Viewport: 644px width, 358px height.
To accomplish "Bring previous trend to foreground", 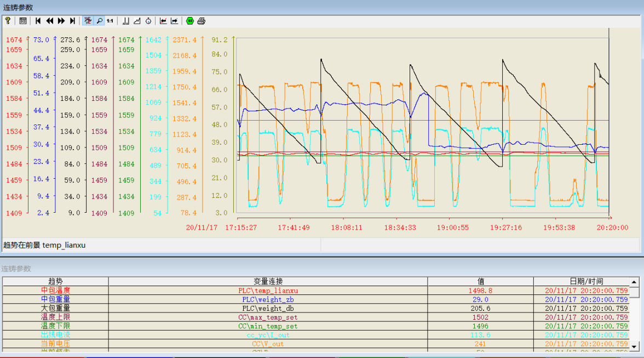I will [163, 20].
